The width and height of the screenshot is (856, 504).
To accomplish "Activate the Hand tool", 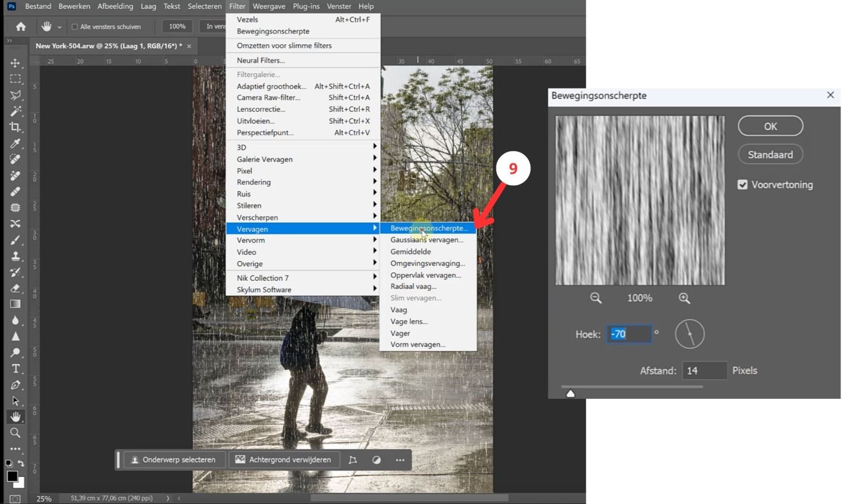I will [x=15, y=416].
